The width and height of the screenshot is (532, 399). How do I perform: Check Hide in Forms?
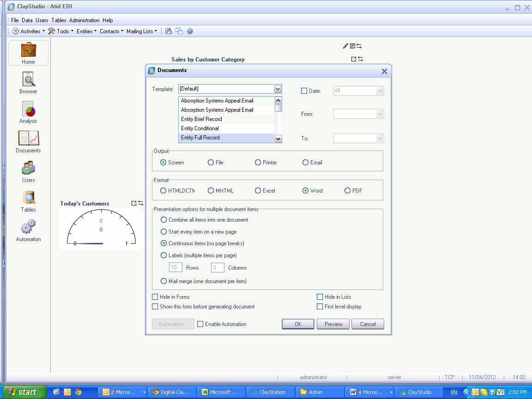pyautogui.click(x=155, y=297)
